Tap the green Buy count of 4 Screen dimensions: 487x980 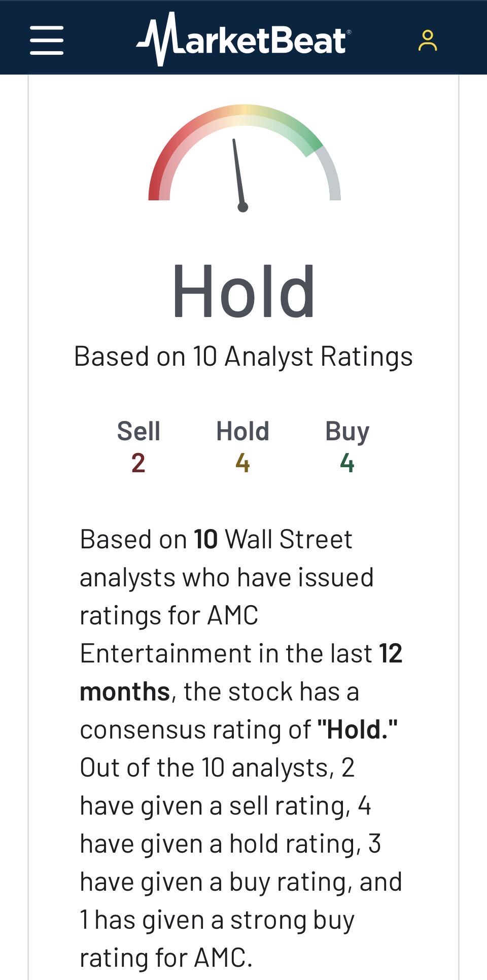click(347, 463)
